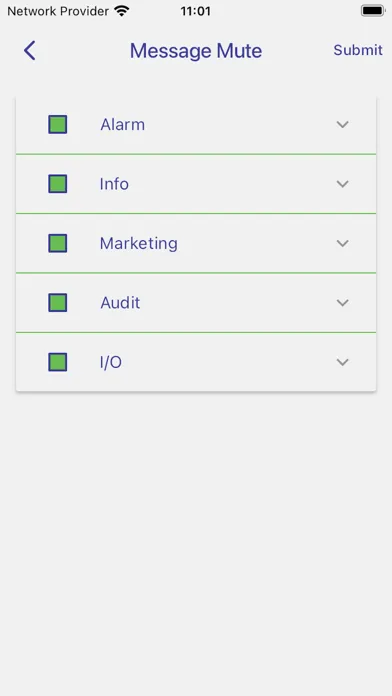Toggle the Marketing checkbox
The height and width of the screenshot is (696, 392).
pos(58,243)
